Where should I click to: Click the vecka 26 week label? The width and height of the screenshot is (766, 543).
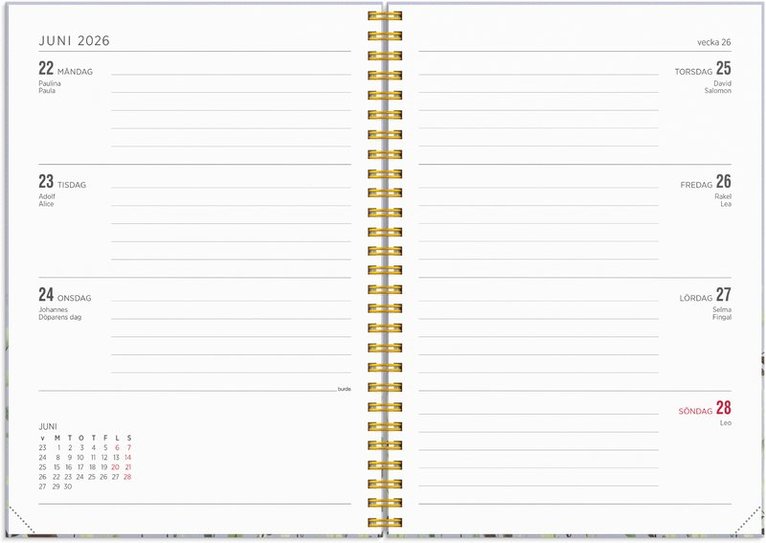(x=714, y=42)
